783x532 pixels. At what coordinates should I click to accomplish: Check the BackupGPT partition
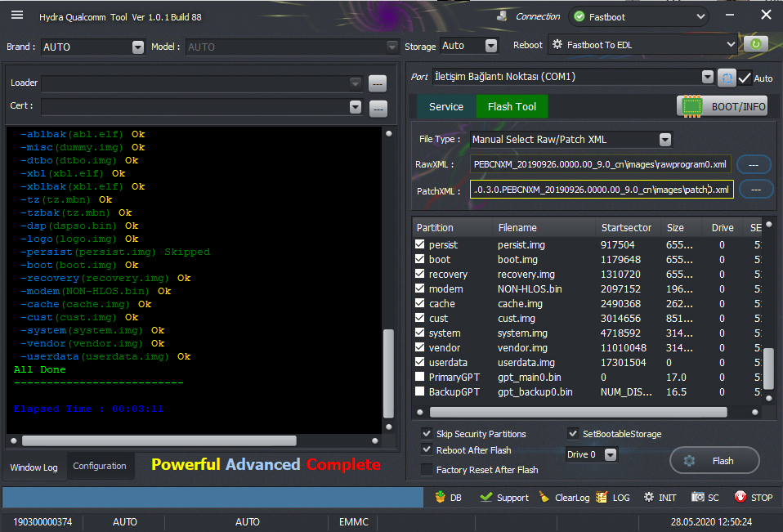[x=420, y=391]
